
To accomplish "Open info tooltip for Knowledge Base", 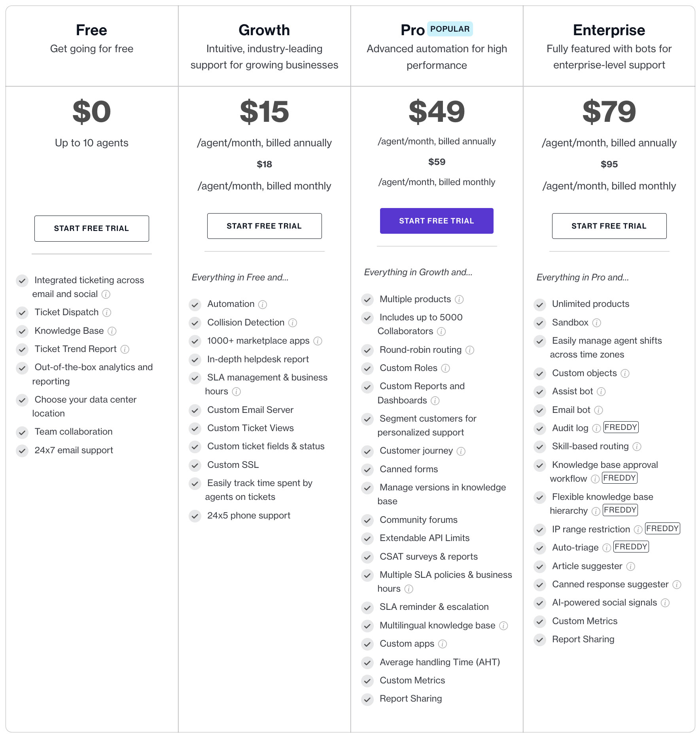I will [112, 331].
